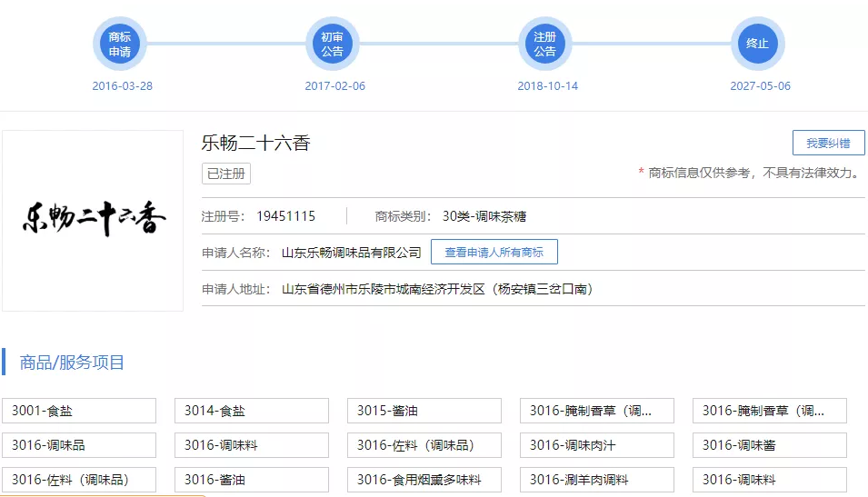Click the 商标信息仅供参考 disclaimer note

(749, 173)
